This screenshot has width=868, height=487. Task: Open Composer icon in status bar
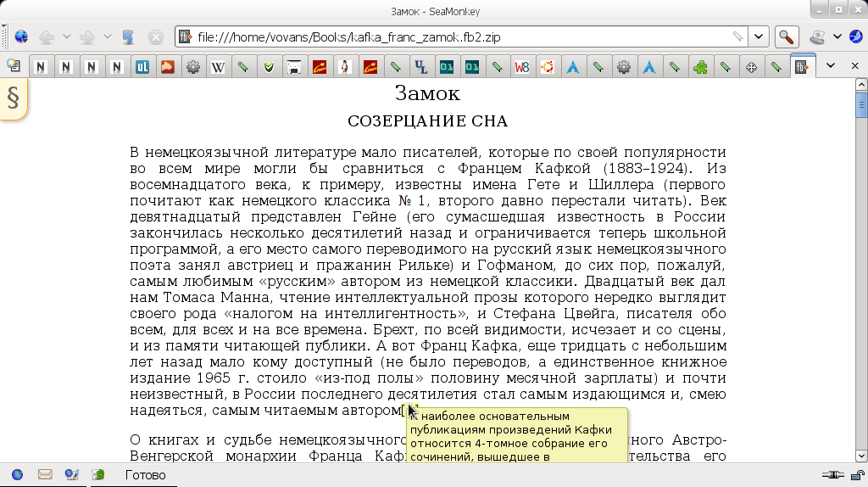[71, 475]
